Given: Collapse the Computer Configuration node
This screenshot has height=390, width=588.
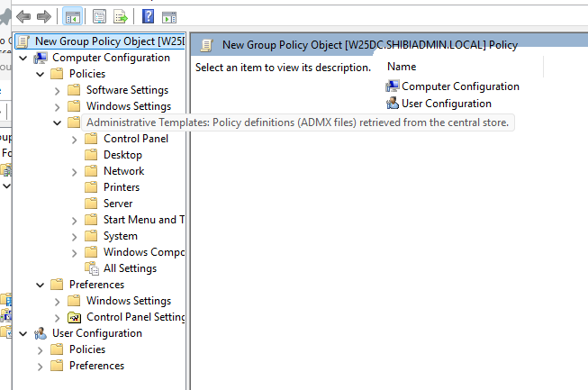Looking at the screenshot, I should (x=23, y=59).
